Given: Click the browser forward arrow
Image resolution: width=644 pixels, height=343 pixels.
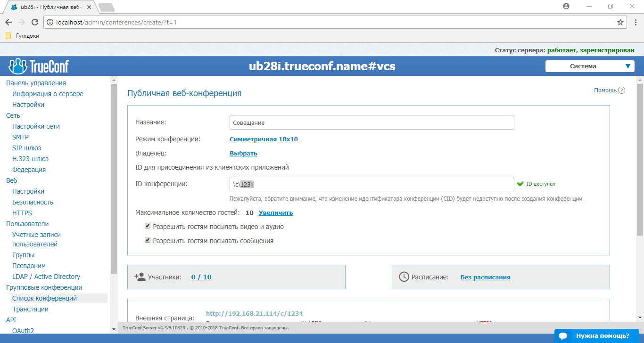Looking at the screenshot, I should tap(22, 22).
